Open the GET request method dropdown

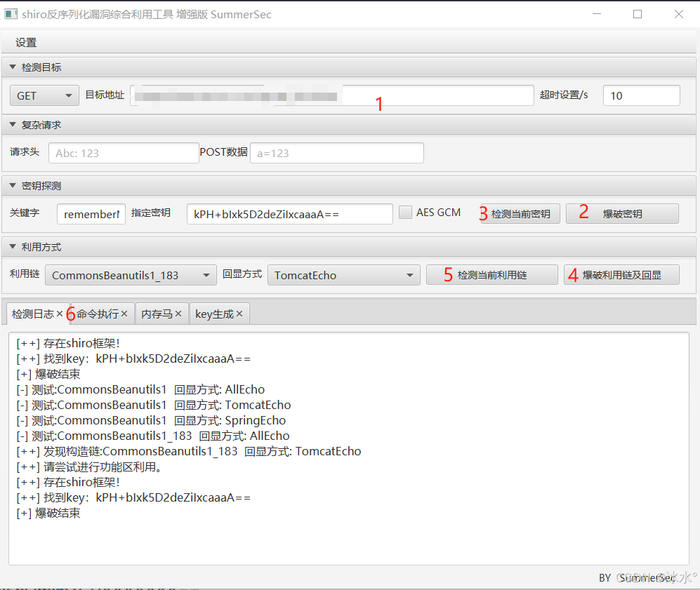point(68,95)
